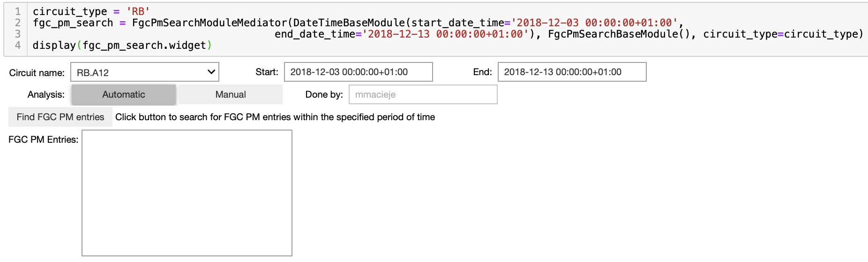
Task: Click line number 1 in the code gutter
Action: (17, 11)
